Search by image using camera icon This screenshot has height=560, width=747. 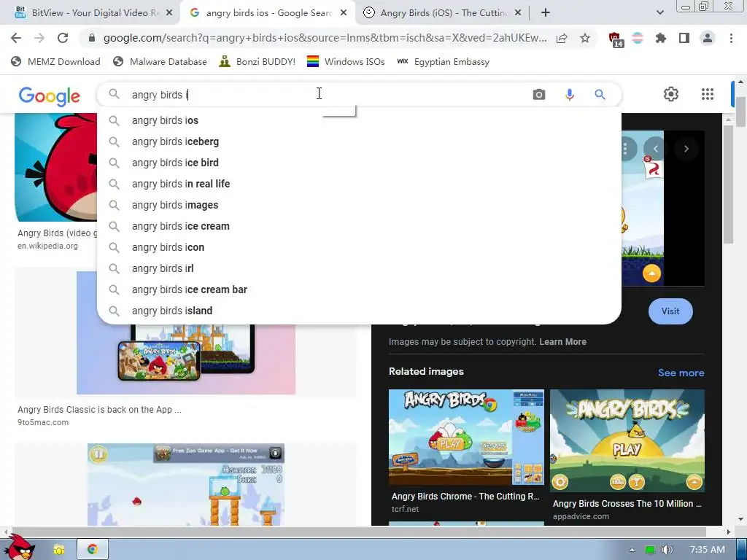coord(539,95)
